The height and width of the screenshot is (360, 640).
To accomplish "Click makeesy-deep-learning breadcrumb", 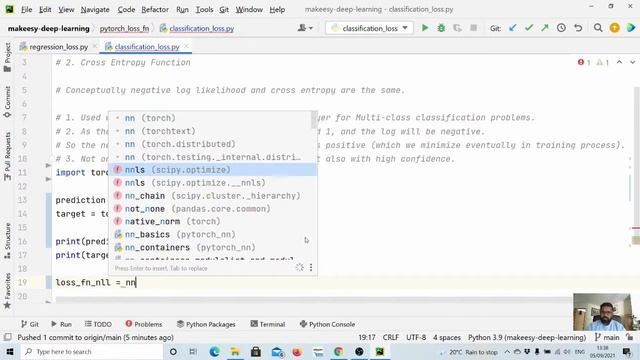I will (49, 29).
